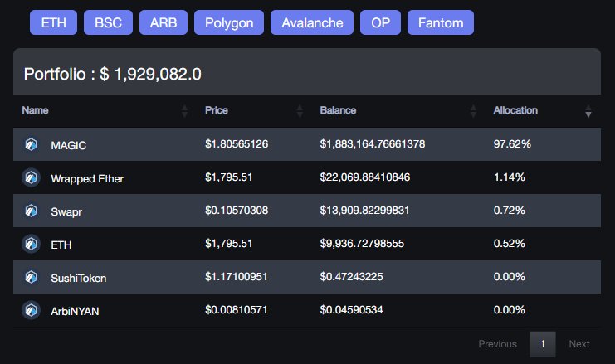Select the ArbiNYAN token name

[x=75, y=312]
